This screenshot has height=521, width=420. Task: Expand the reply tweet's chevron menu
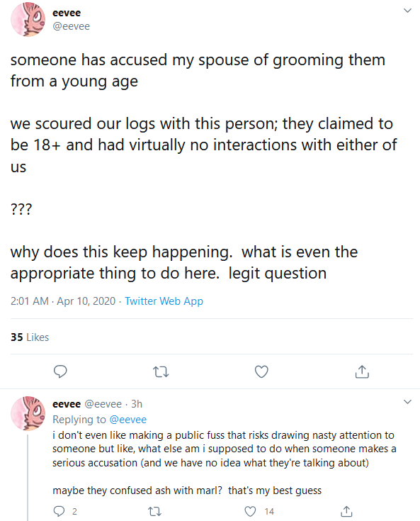[407, 402]
